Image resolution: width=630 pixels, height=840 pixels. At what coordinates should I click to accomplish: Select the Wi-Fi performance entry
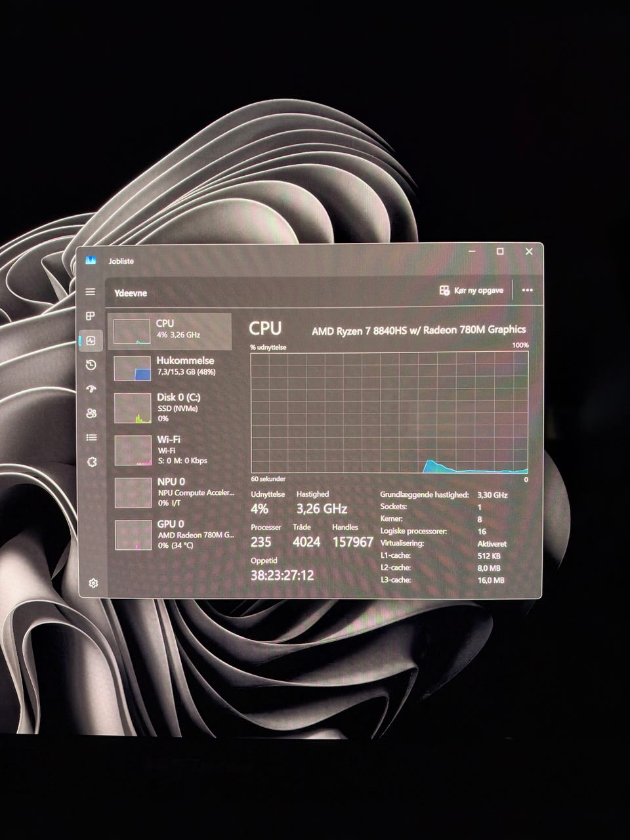coord(172,450)
